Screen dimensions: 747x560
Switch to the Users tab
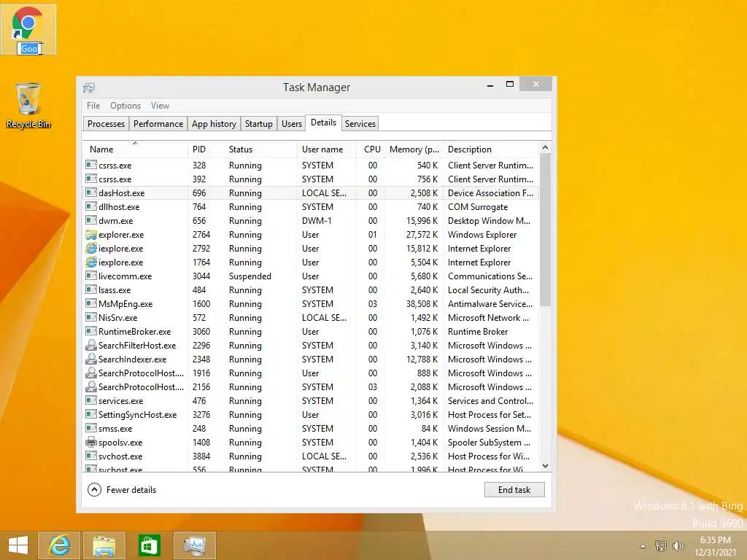pos(292,124)
